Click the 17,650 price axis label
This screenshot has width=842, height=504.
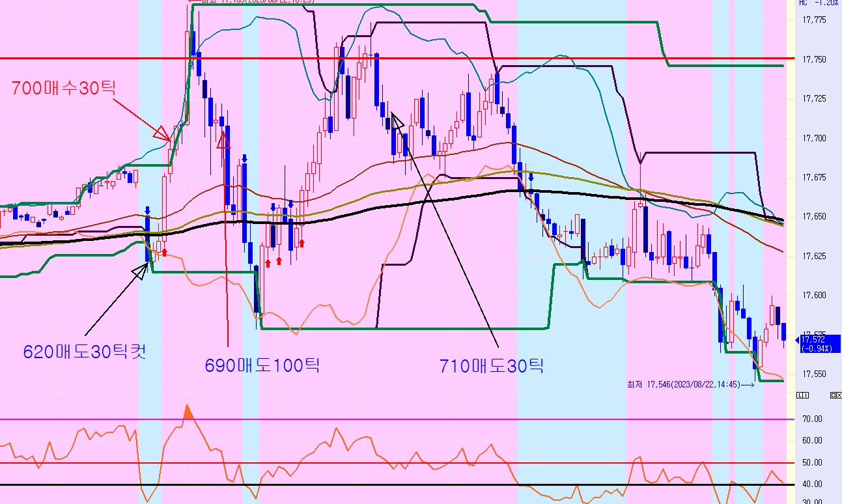coord(814,216)
